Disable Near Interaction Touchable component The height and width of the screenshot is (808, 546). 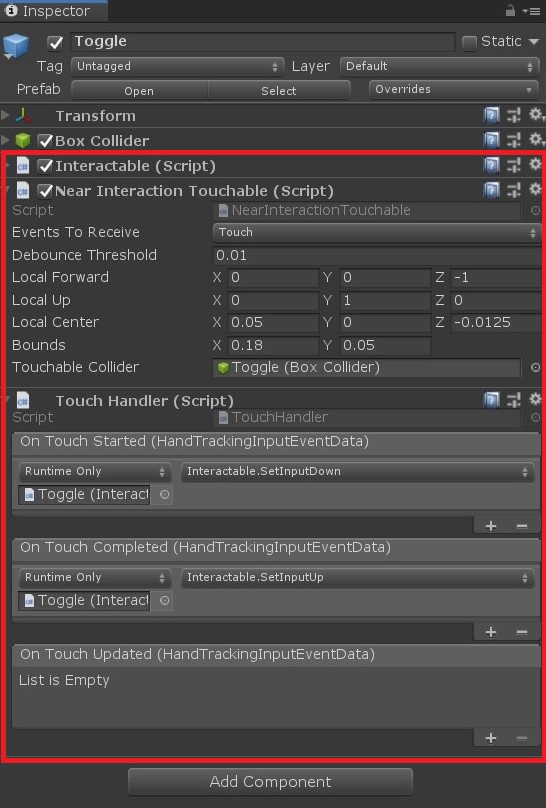(x=45, y=191)
